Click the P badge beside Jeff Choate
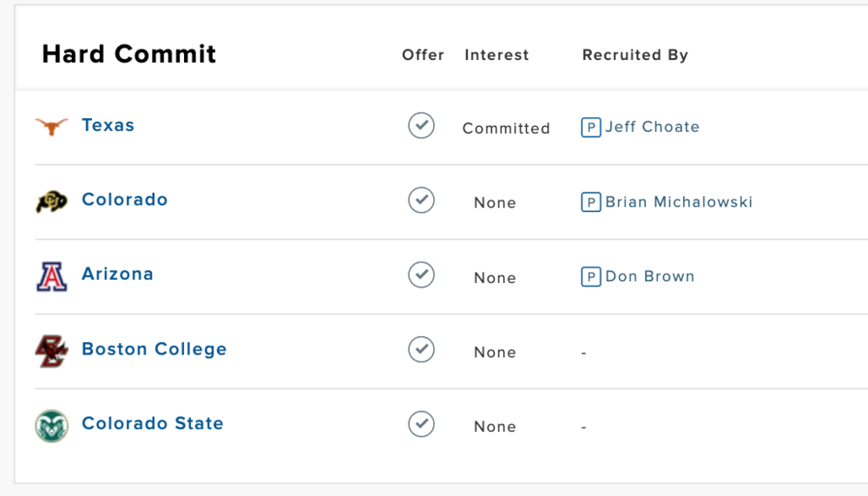Image resolution: width=868 pixels, height=496 pixels. [591, 128]
